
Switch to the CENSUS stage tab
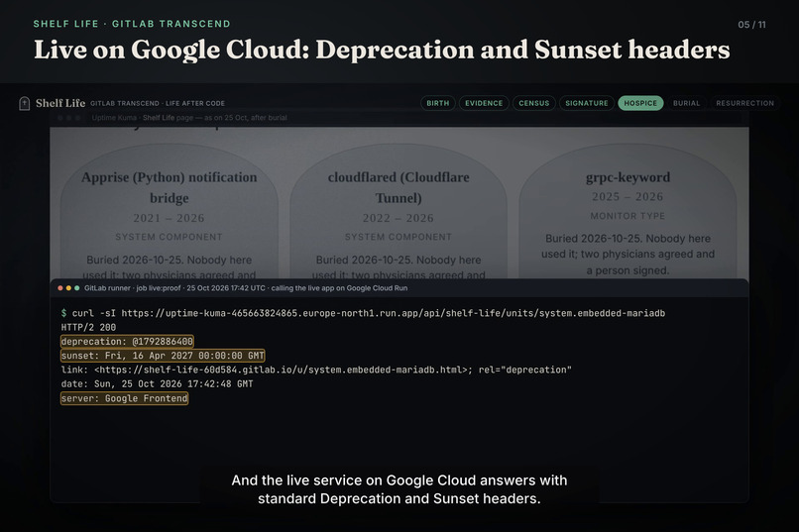(533, 103)
